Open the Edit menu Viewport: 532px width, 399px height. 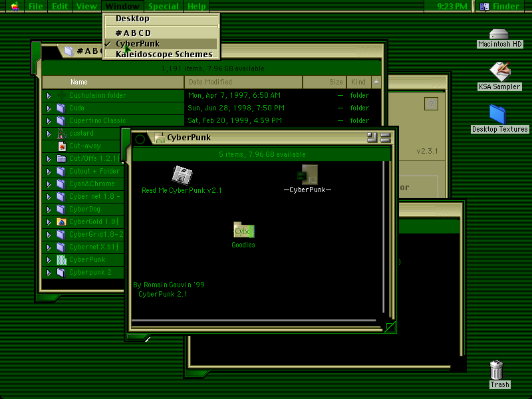pyautogui.click(x=60, y=6)
